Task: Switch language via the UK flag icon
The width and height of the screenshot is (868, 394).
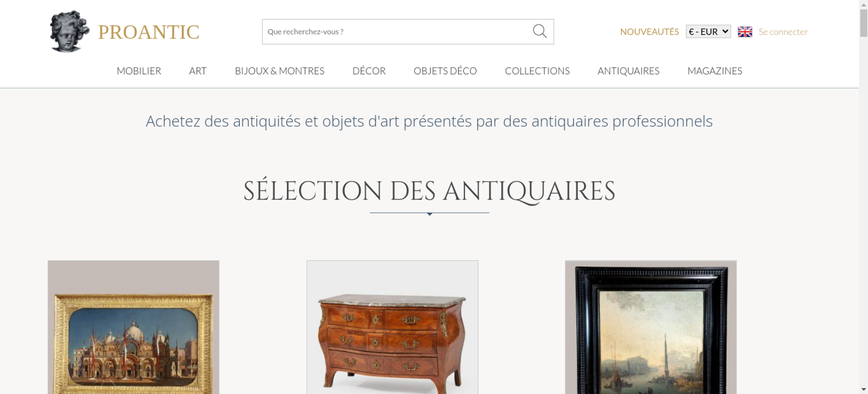Action: point(745,32)
